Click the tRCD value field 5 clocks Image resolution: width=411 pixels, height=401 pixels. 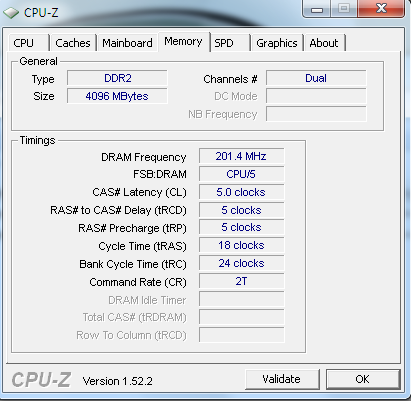pyautogui.click(x=242, y=210)
